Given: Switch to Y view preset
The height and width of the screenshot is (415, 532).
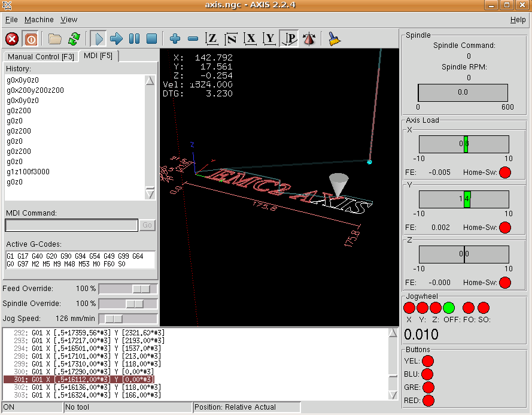Looking at the screenshot, I should tap(269, 39).
